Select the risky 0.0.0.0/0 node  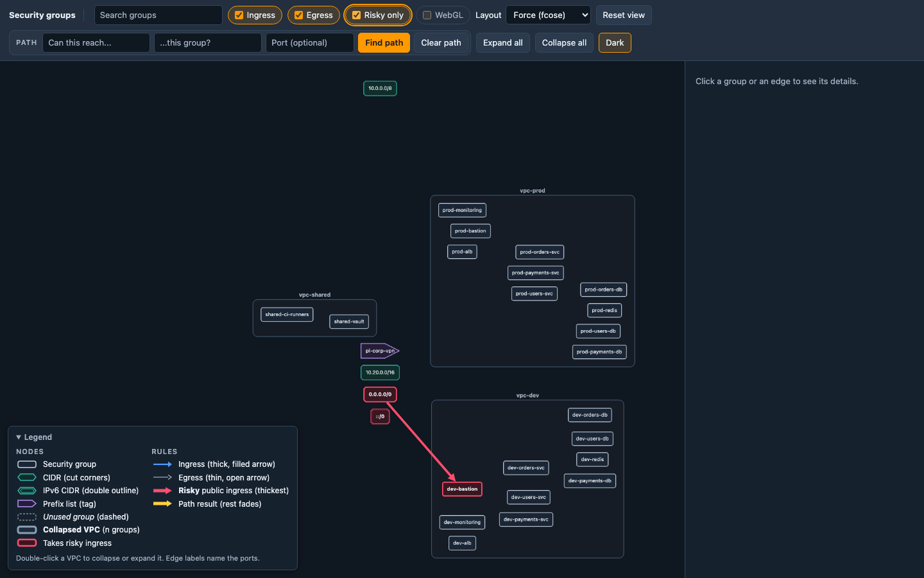coord(380,394)
